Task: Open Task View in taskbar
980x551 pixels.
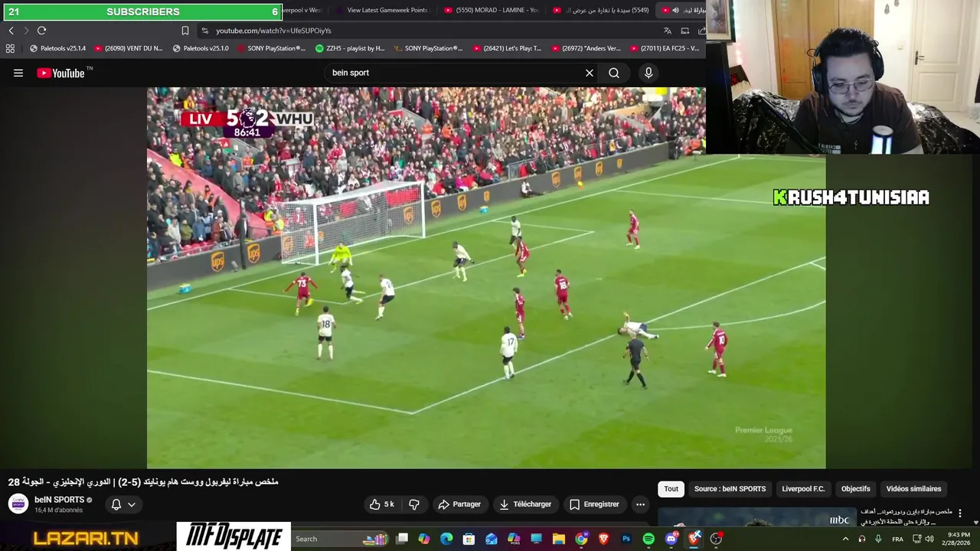Action: pyautogui.click(x=402, y=539)
